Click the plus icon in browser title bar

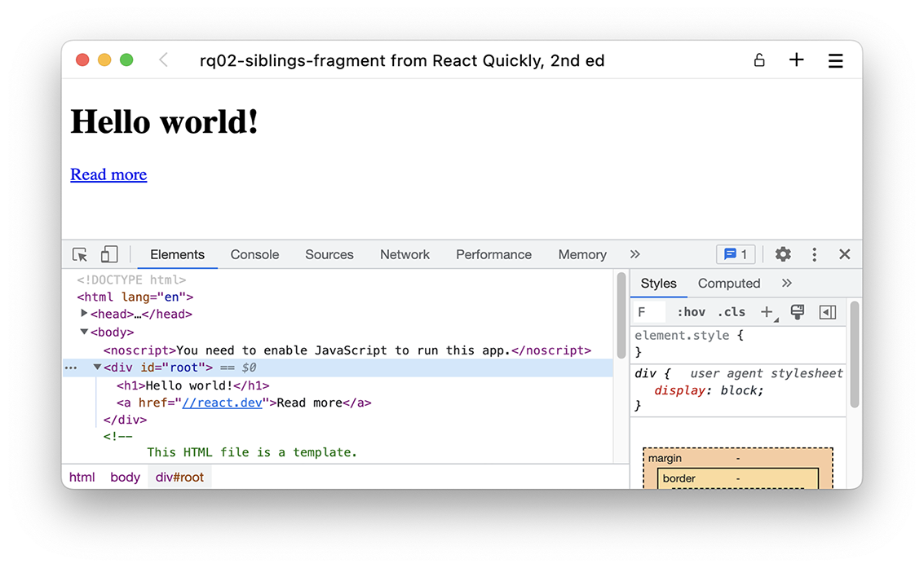(x=796, y=60)
